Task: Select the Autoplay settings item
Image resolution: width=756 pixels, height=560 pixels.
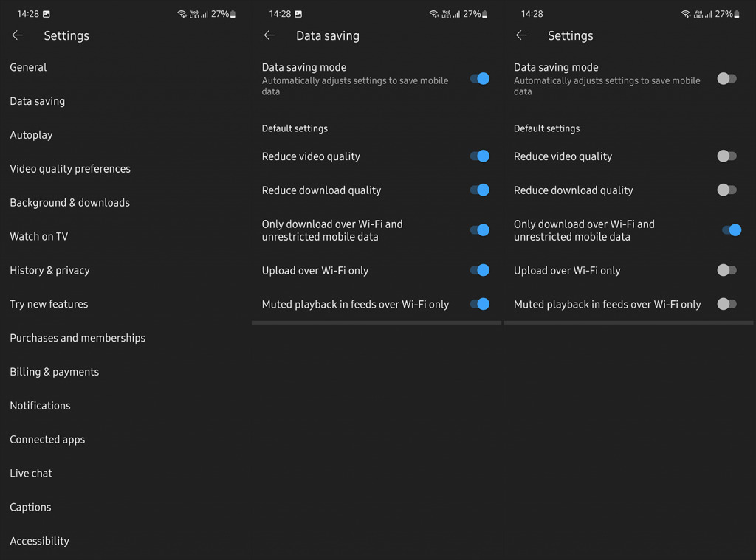Action: tap(31, 135)
